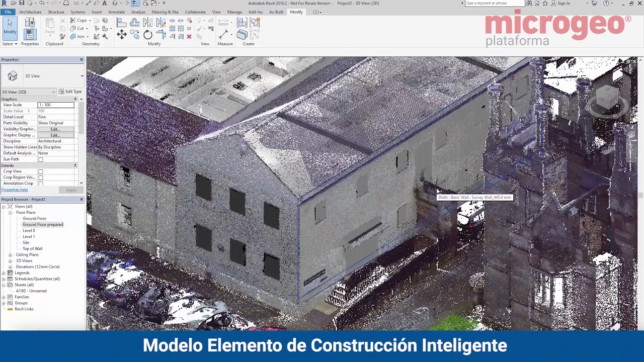The image size is (644, 362).
Task: Expand the Ceiling Plans tree node
Action: pos(11,255)
